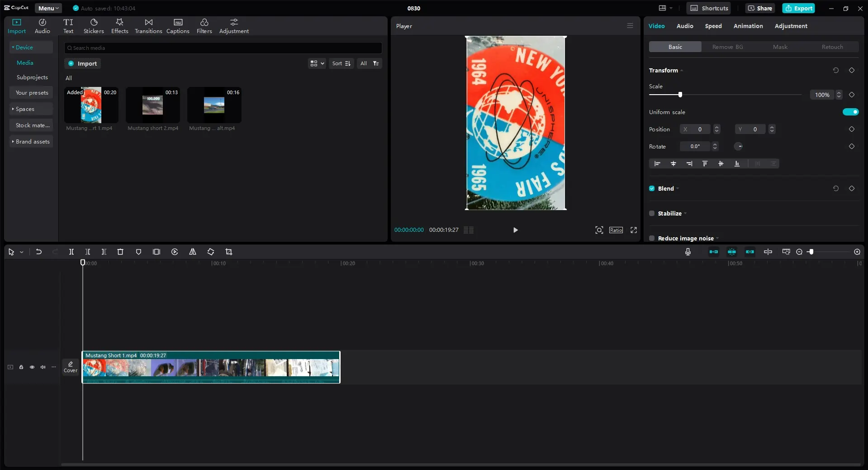Open the Text tool panel
Image resolution: width=868 pixels, height=470 pixels.
[x=68, y=26]
